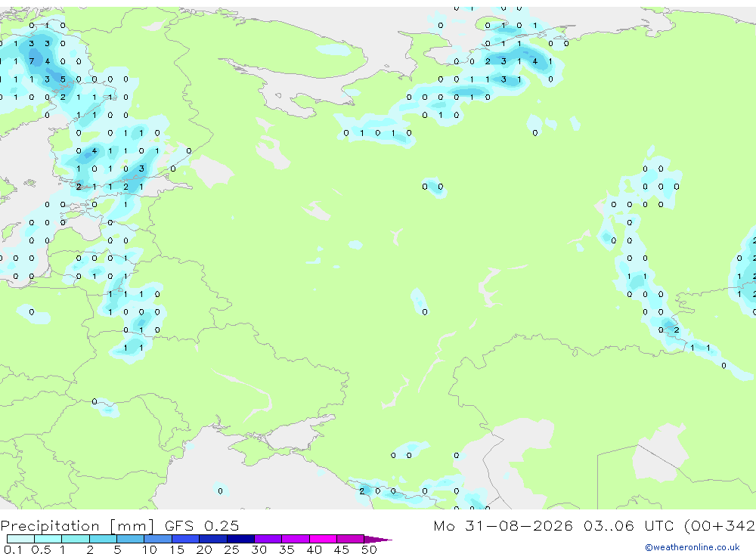756x554 pixels.
Task: Pick the 5–10 mm legend swatch
Action: click(x=130, y=539)
